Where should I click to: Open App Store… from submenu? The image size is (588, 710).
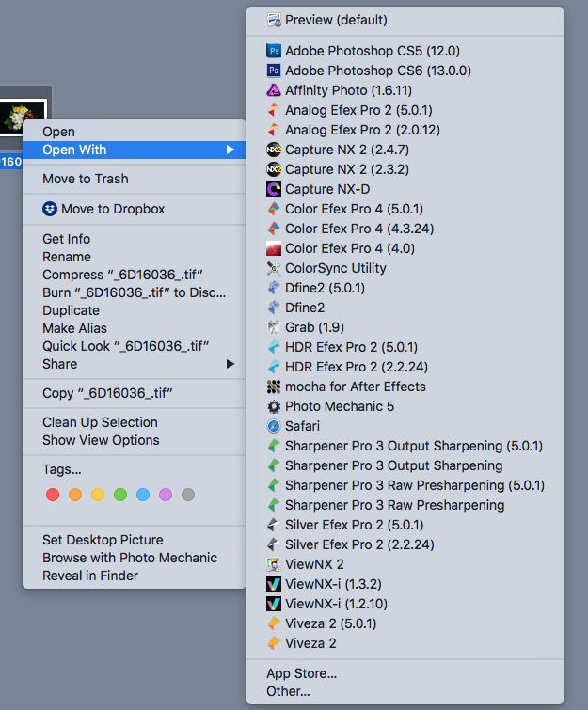pyautogui.click(x=405, y=673)
